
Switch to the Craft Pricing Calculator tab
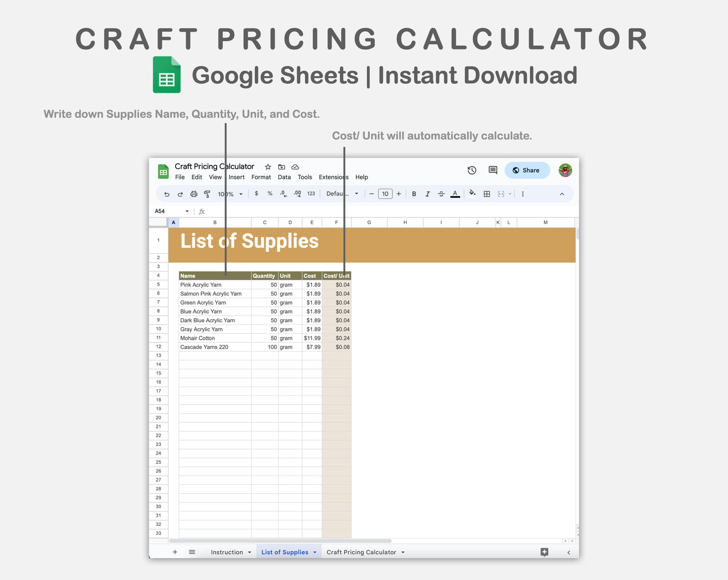pyautogui.click(x=362, y=552)
